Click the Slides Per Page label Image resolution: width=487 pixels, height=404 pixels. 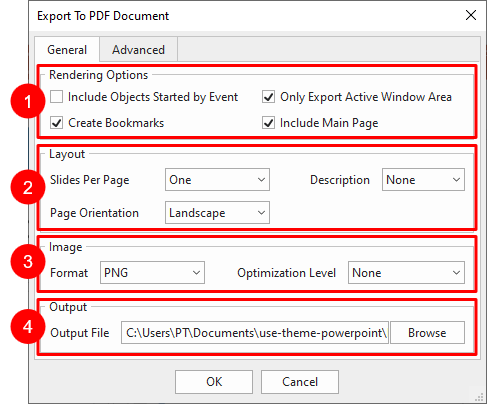(90, 180)
